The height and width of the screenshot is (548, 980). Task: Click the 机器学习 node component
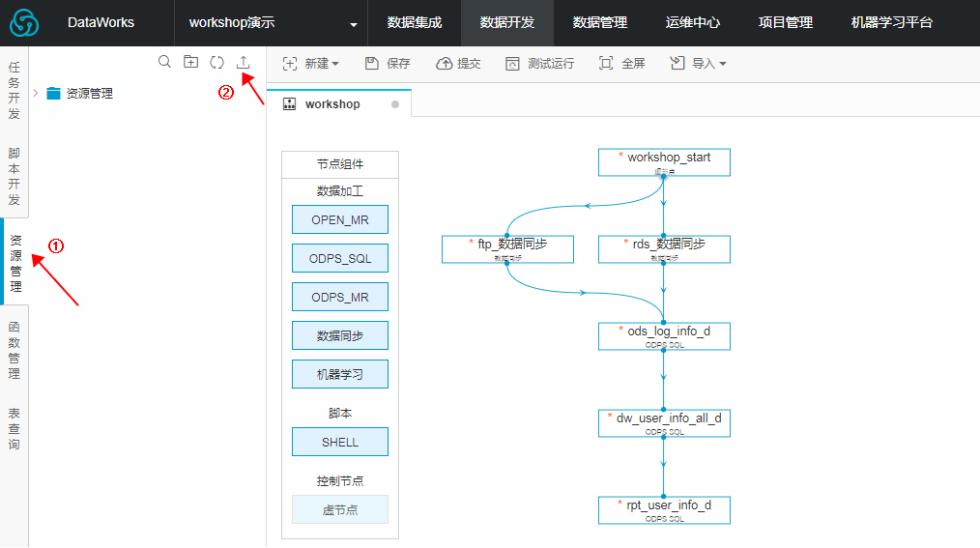point(340,375)
